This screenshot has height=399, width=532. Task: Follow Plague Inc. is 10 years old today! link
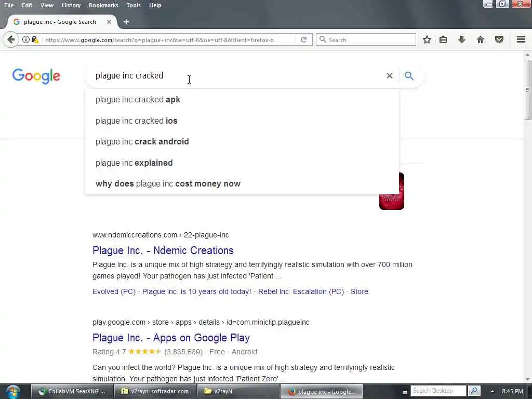pos(197,291)
